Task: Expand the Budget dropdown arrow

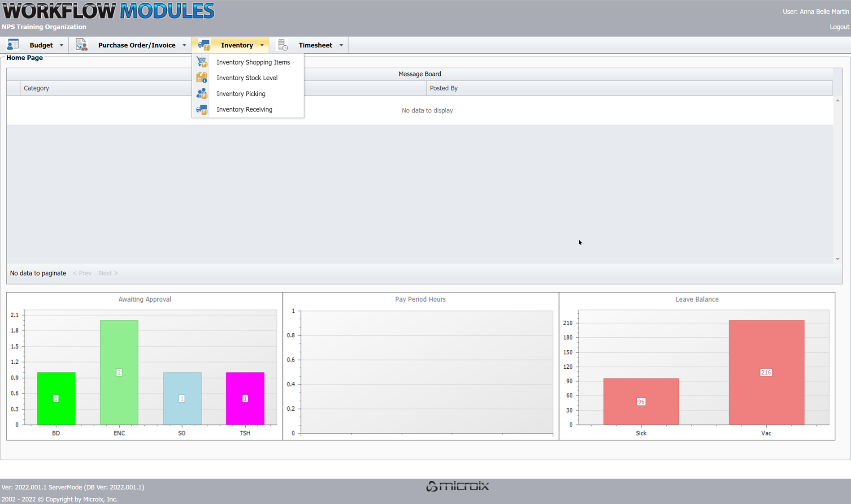Action: click(61, 45)
